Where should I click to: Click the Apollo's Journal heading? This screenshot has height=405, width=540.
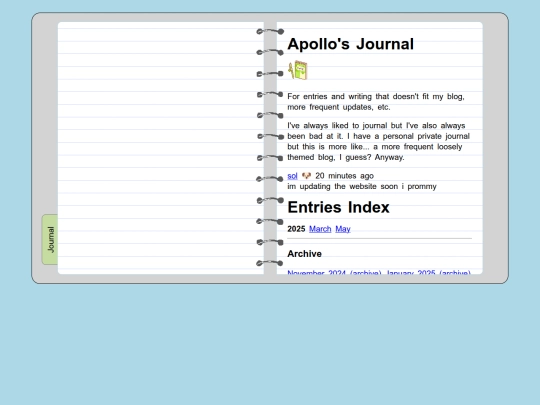(351, 44)
